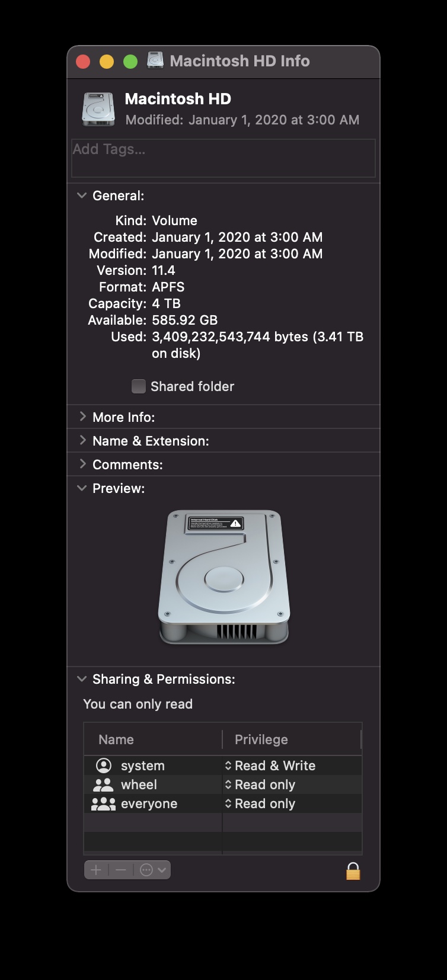Click the plus button under permissions list
447x980 pixels.
coord(97,870)
